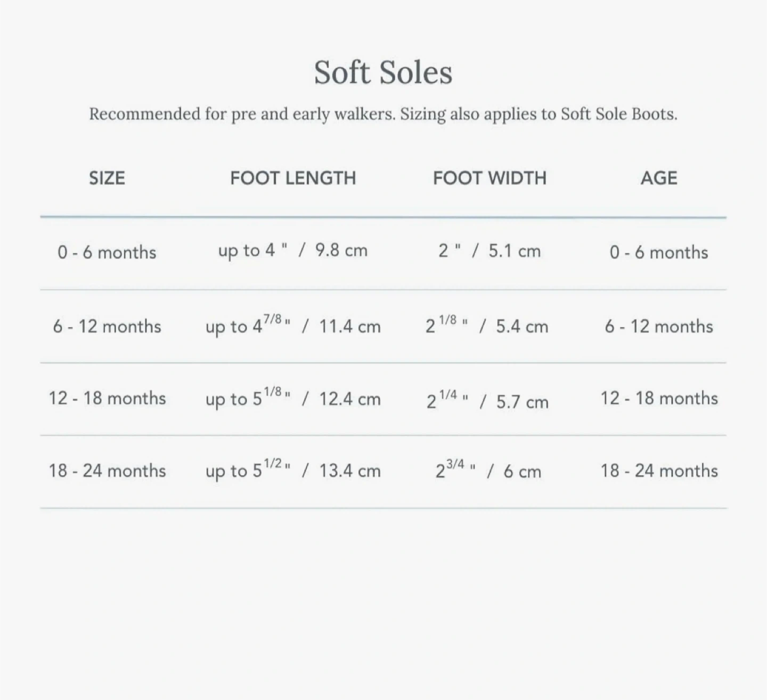Select the AGE column header

click(x=659, y=178)
